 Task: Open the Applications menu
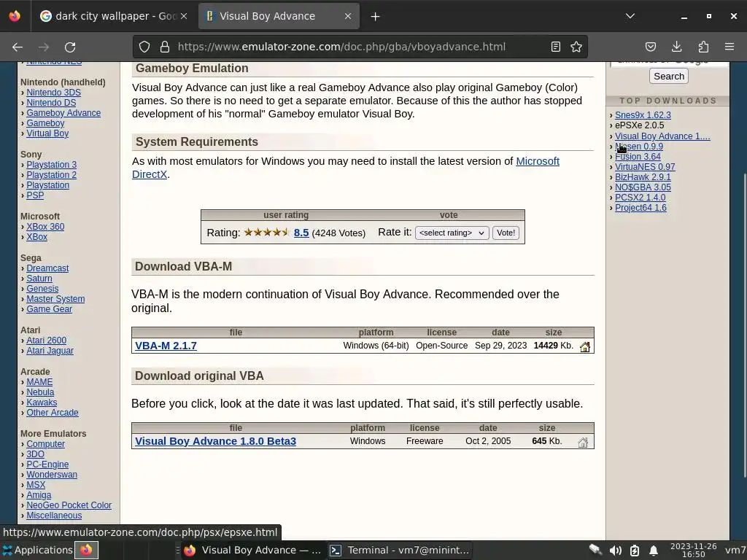click(x=37, y=550)
